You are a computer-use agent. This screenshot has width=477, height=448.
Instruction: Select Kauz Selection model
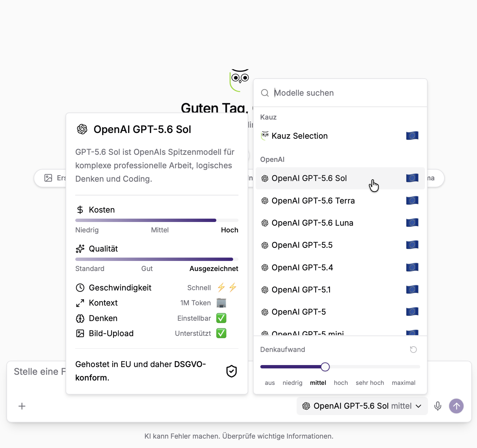(340, 136)
